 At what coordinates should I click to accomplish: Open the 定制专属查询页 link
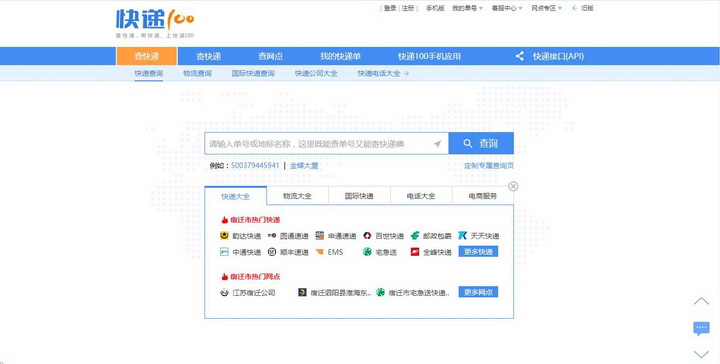coord(489,165)
